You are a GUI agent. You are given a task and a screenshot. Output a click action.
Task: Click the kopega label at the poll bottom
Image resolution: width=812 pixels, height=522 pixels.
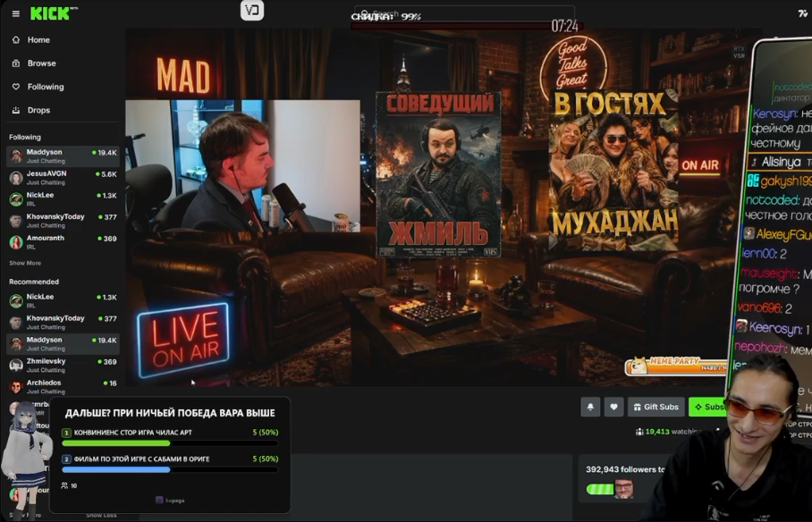point(171,501)
